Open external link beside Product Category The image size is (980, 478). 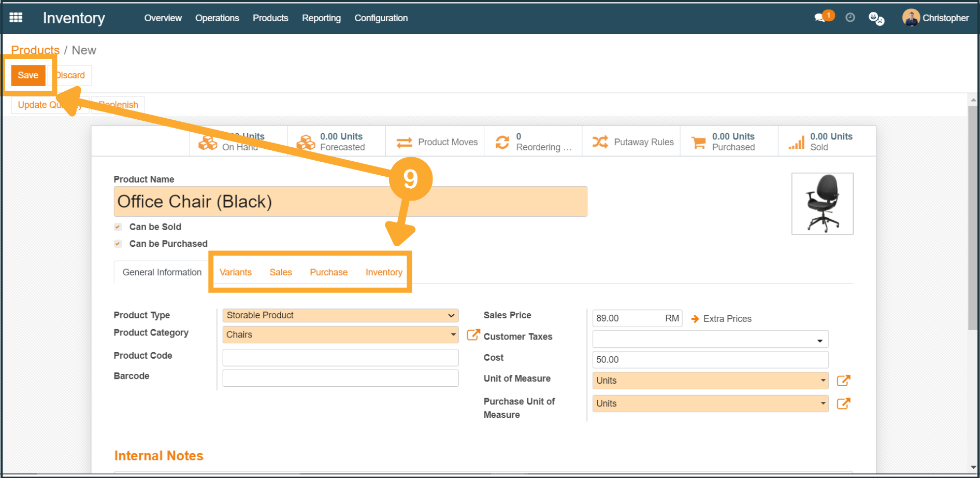point(473,335)
